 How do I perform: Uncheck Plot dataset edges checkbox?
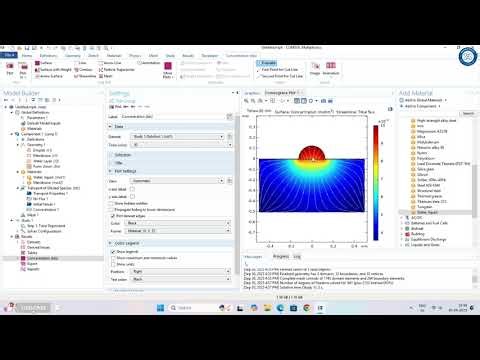tap(113, 216)
